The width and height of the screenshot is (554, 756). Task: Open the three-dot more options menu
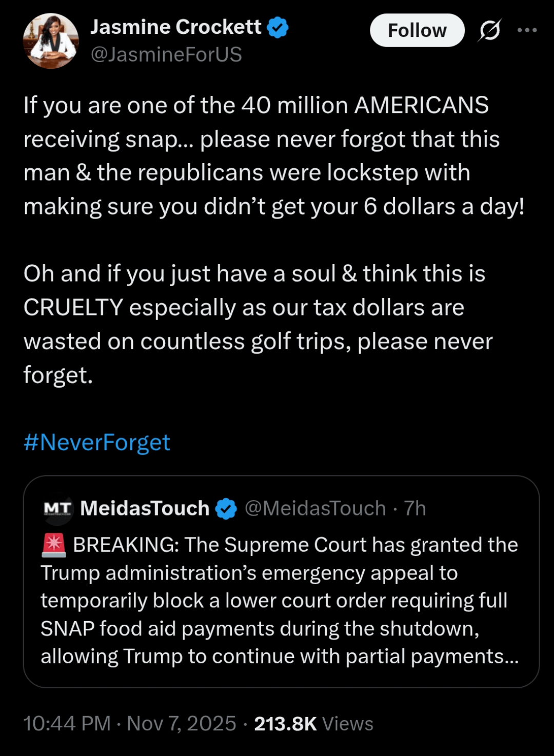point(527,30)
